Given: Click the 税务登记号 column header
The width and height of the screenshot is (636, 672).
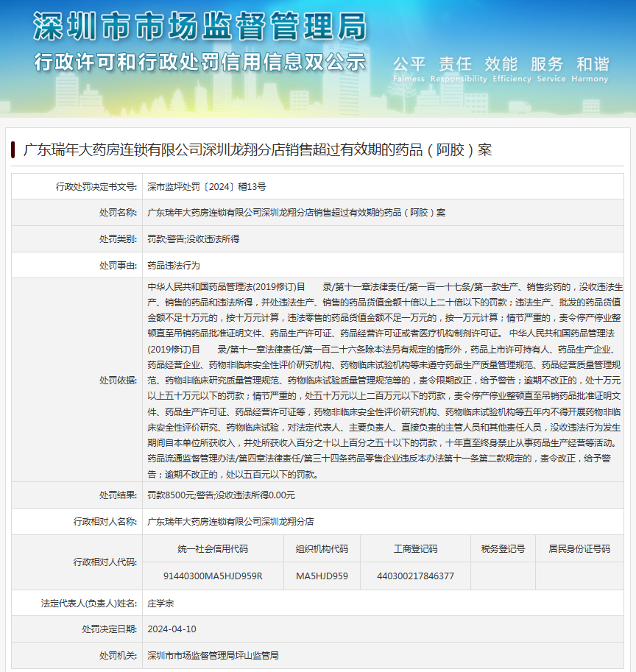Looking at the screenshot, I should [x=504, y=549].
